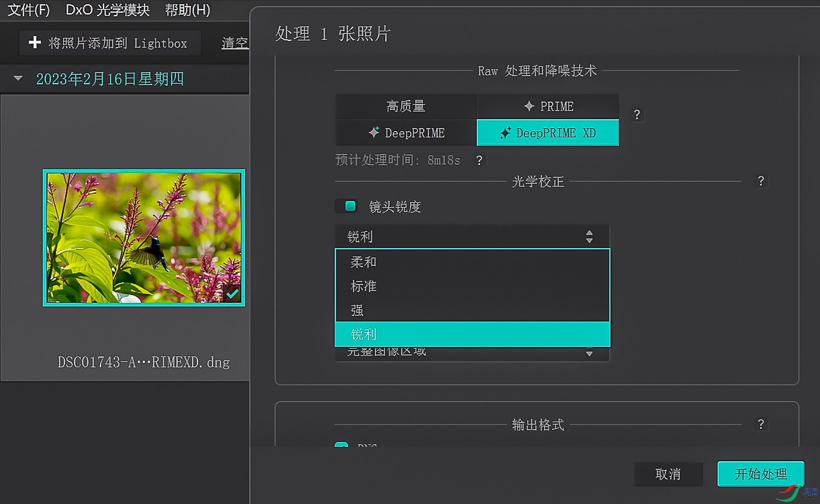The width and height of the screenshot is (820, 504).
Task: Select the hummingbird photo thumbnail
Action: 144,237
